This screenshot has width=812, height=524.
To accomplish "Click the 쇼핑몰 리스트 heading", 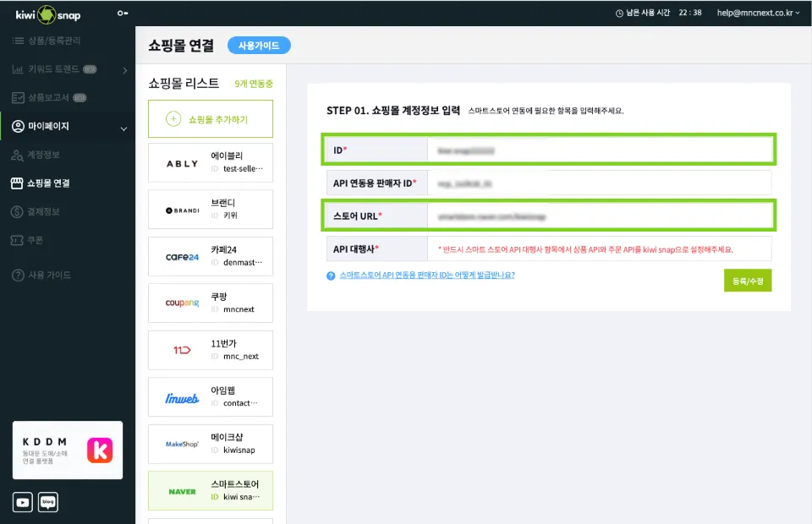I will tap(184, 84).
